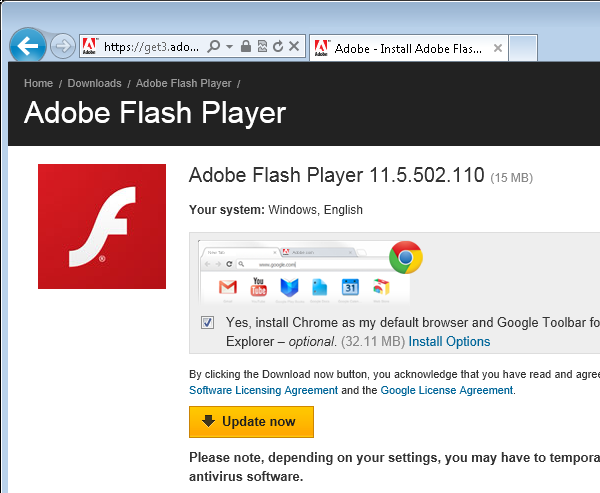Select the 'Adobe - Install Adobe Flash' tab
Image resolution: width=600 pixels, height=493 pixels.
pos(408,48)
